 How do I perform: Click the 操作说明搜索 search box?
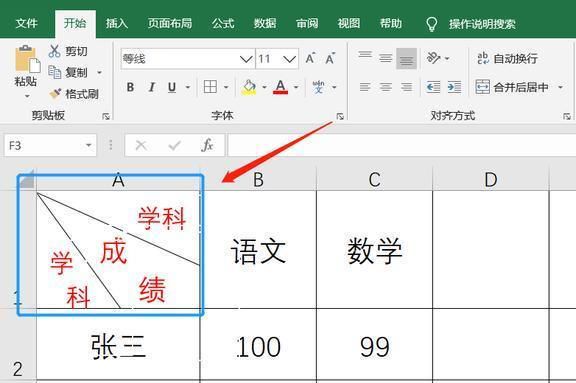(x=482, y=24)
